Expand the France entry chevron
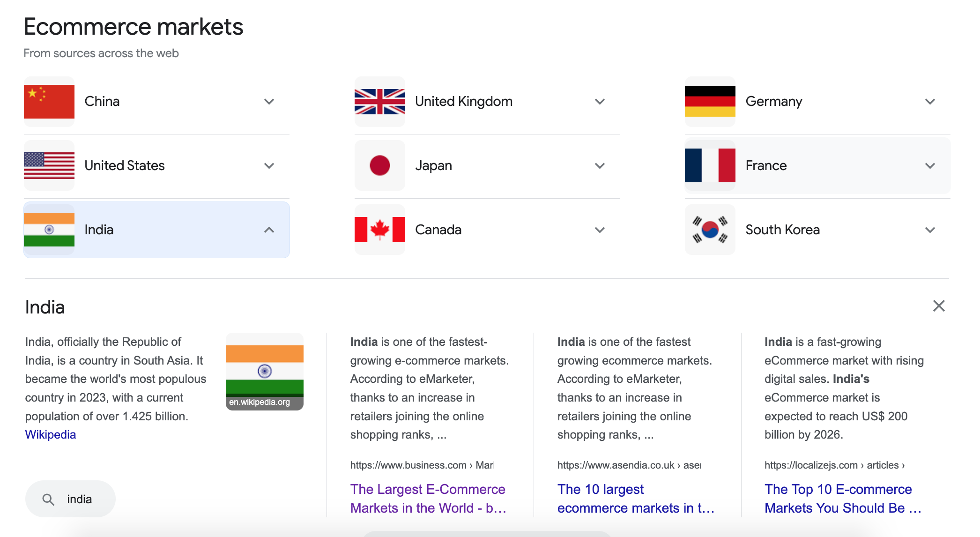This screenshot has height=537, width=980. 930,165
